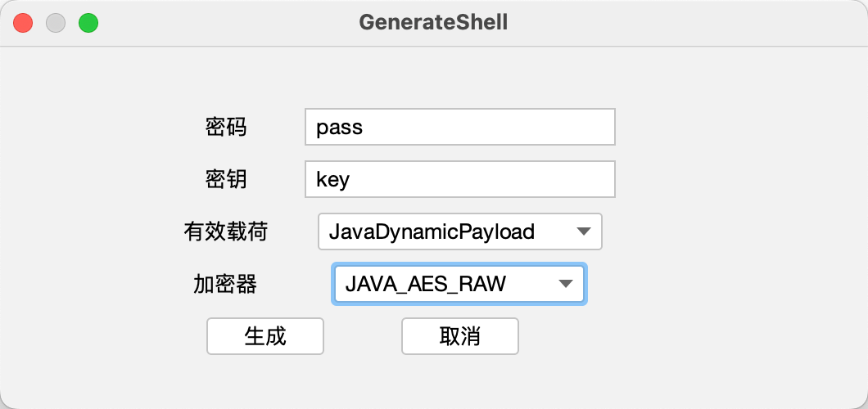Select the JavaDynamicPayload value text
The height and width of the screenshot is (409, 868).
tap(432, 231)
